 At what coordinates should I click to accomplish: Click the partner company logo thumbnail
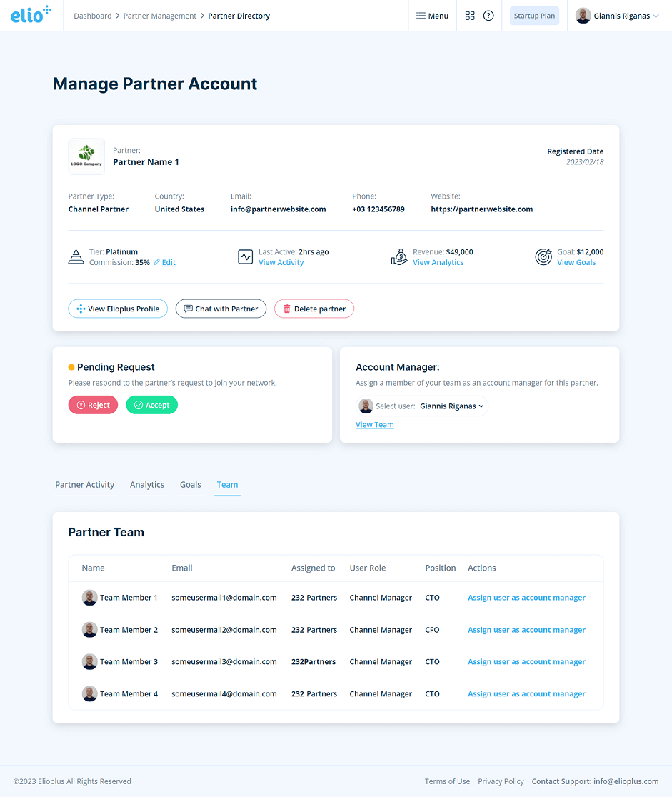(86, 156)
